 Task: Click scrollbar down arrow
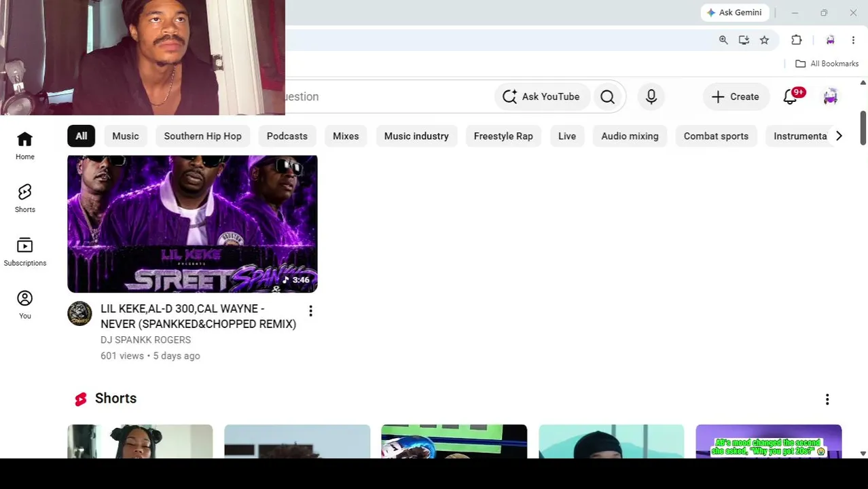pos(863,453)
